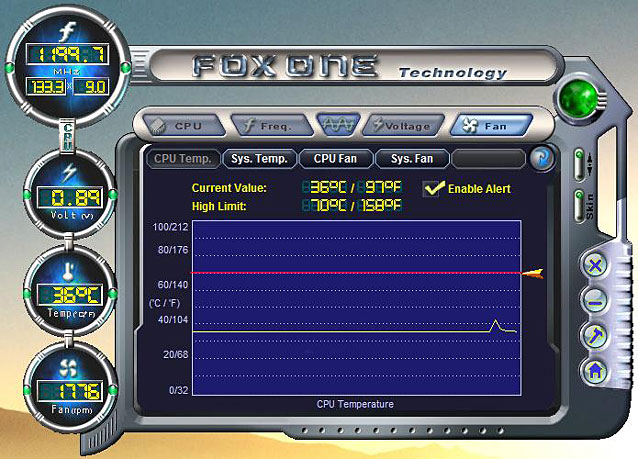Open the CPU tab
The width and height of the screenshot is (638, 459).
coord(184,125)
